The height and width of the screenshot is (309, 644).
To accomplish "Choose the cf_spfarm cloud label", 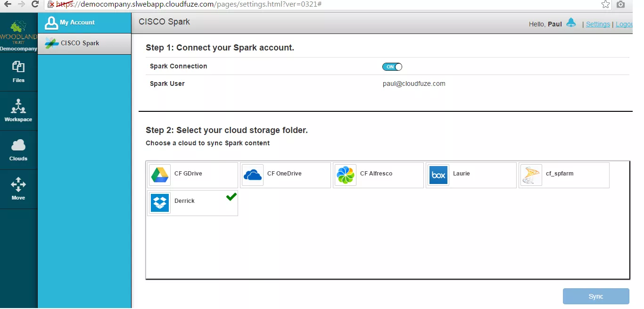I will [x=560, y=174].
